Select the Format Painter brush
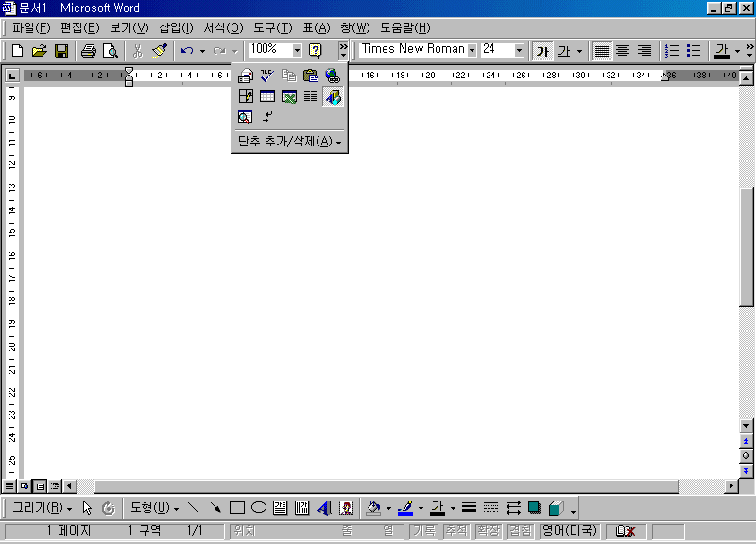The image size is (756, 544). coord(160,51)
